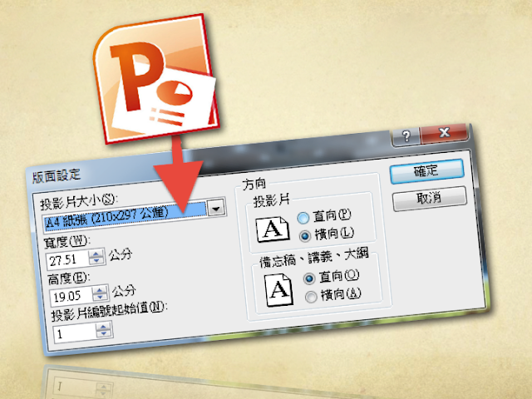Increase 寬度 value with up spinner
Image resolution: width=532 pixels, height=399 pixels.
coord(97,254)
